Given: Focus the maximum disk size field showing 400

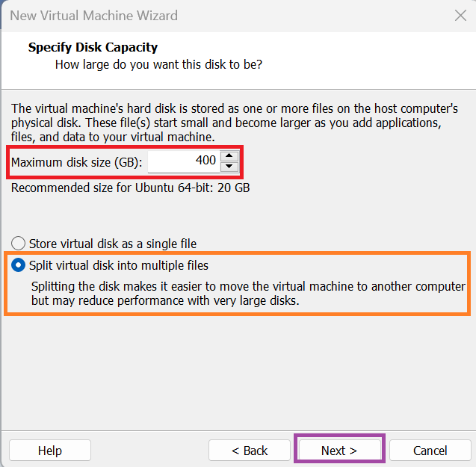Looking at the screenshot, I should click(x=184, y=161).
